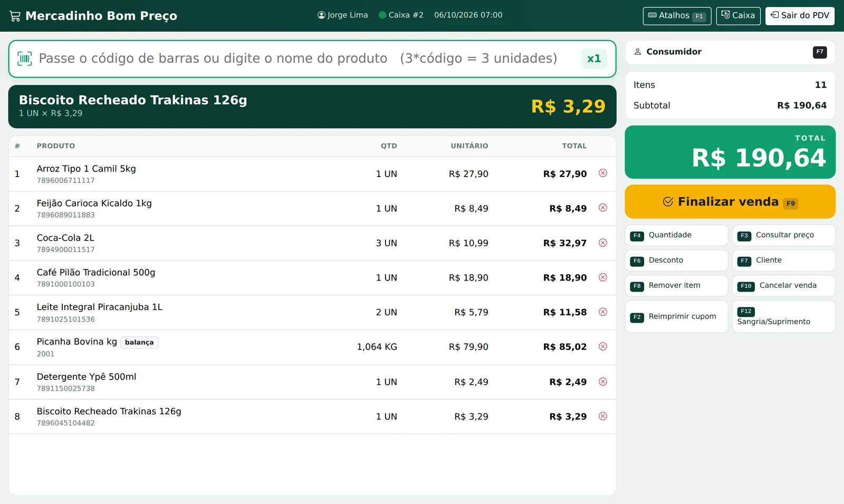Open Consultar preço price lookup
This screenshot has height=504, width=844.
[x=783, y=235]
